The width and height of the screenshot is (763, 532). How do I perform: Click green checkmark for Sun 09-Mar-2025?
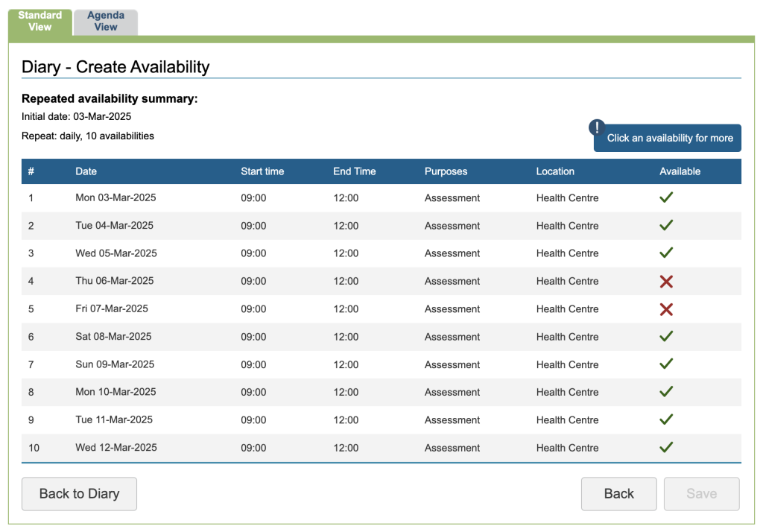(666, 364)
